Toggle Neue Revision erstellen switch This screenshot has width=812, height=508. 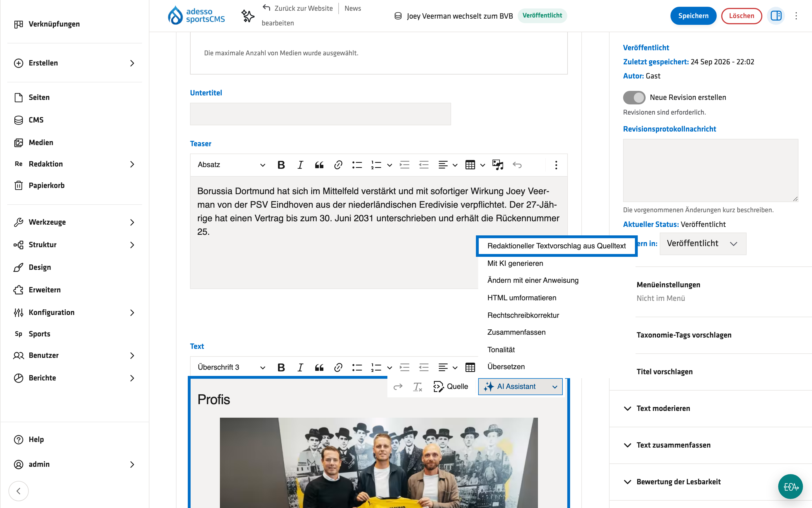[x=634, y=97]
